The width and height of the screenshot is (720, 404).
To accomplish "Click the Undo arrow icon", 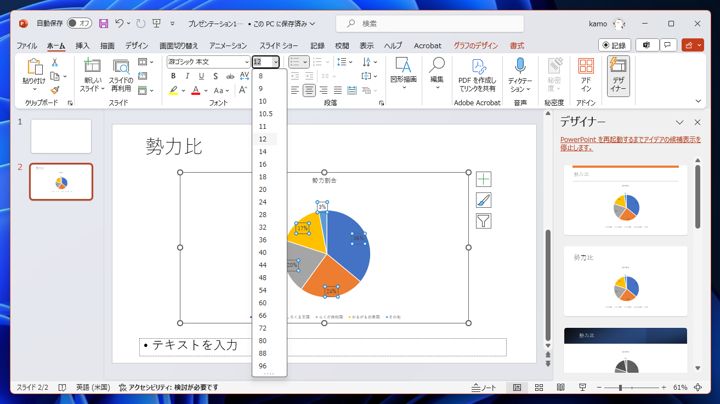I will pyautogui.click(x=119, y=23).
